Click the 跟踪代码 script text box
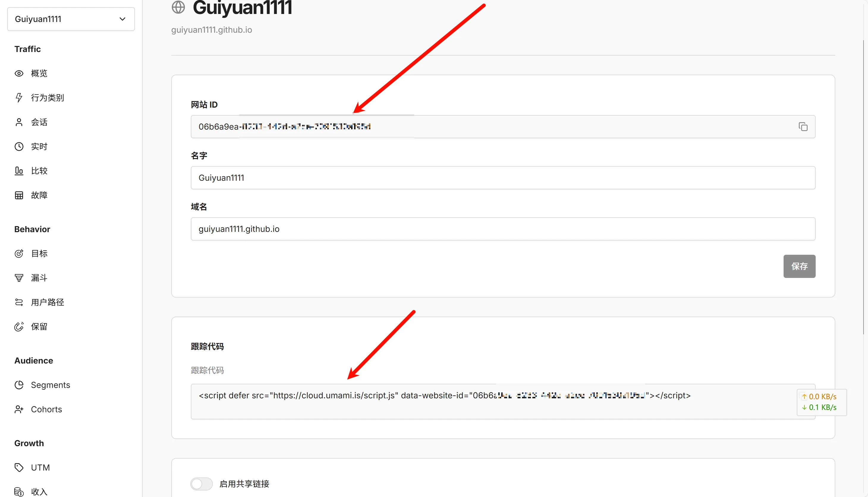 pyautogui.click(x=503, y=402)
